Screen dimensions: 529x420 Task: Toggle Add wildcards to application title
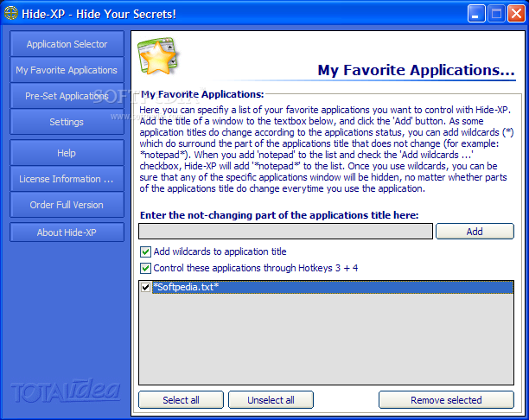coord(145,251)
